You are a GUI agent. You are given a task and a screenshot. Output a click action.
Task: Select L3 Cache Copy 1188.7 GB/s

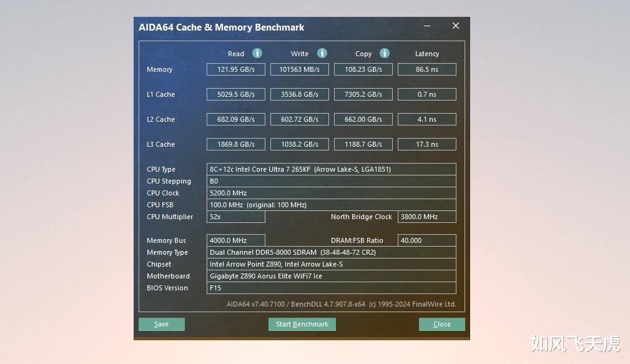[x=363, y=144]
